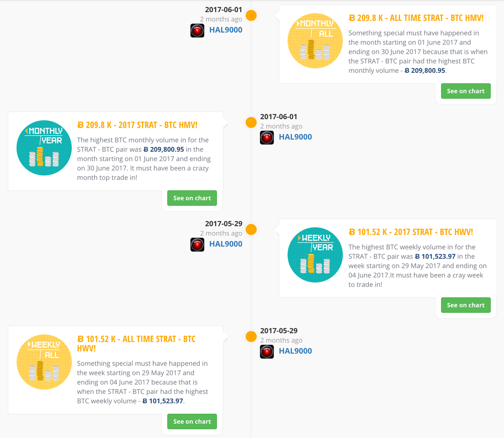Open HAL9000 profile link next to Monthly All card

226,30
